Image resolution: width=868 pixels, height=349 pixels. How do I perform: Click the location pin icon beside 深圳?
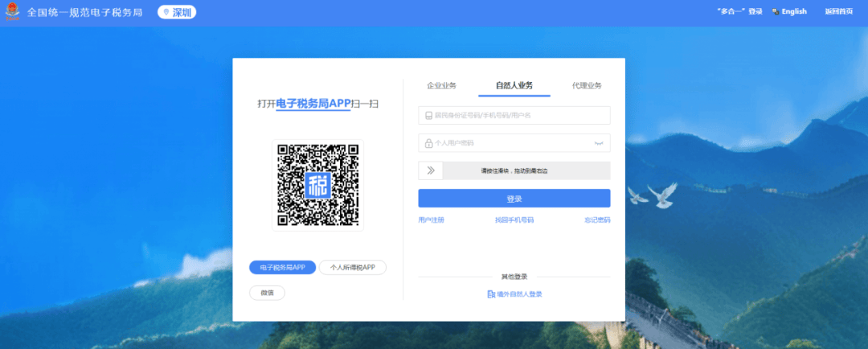click(166, 12)
